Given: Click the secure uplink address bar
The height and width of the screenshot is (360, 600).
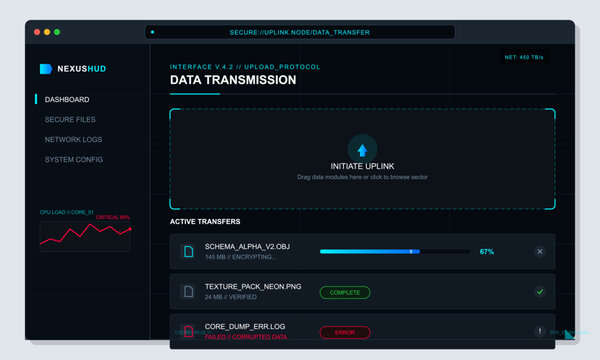Looking at the screenshot, I should (300, 32).
